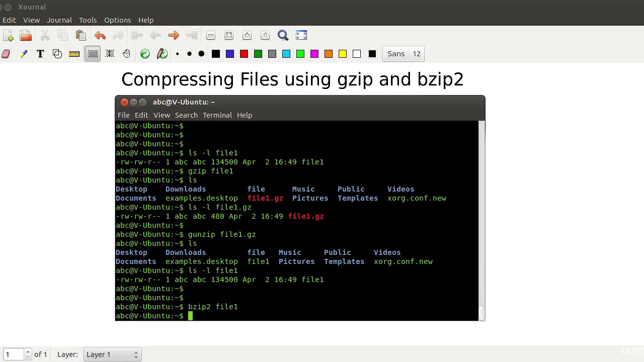This screenshot has width=644, height=362.
Task: Pick the yellow color swatch
Action: click(343, 54)
